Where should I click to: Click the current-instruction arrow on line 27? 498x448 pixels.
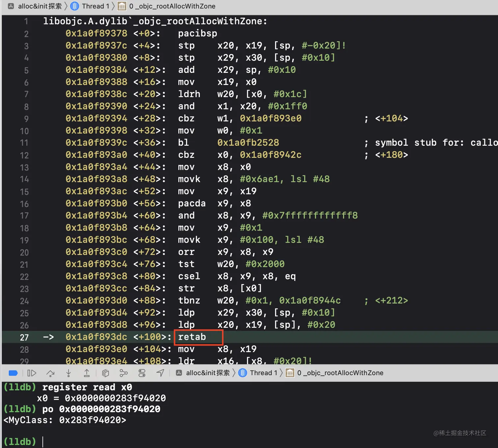(x=48, y=337)
